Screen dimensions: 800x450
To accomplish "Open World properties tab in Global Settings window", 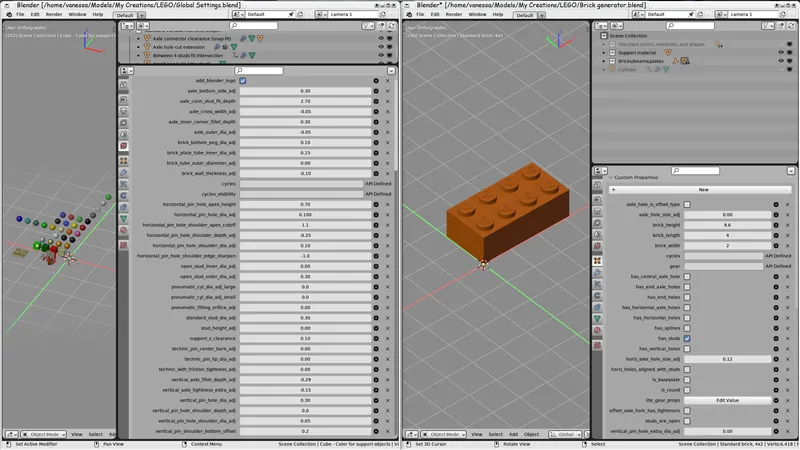I will pyautogui.click(x=123, y=146).
